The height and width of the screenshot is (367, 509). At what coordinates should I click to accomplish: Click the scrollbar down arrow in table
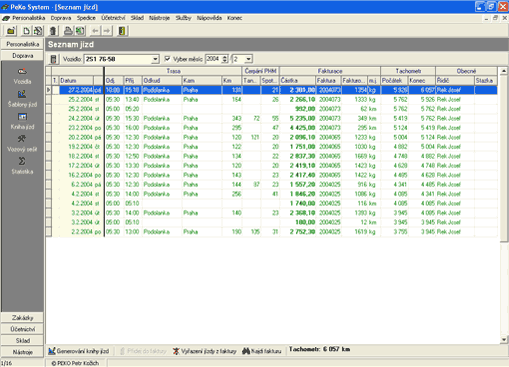click(x=503, y=340)
